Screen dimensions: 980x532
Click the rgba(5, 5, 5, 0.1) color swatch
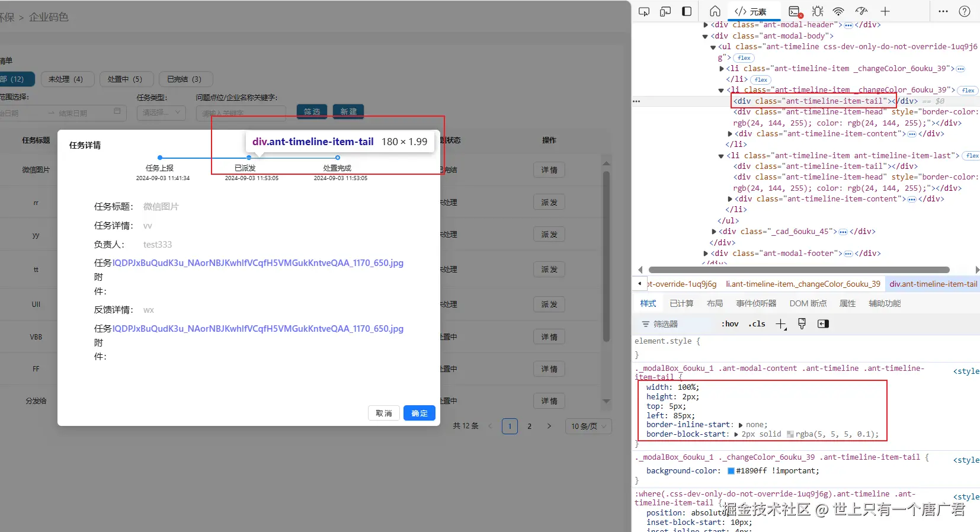pyautogui.click(x=790, y=434)
